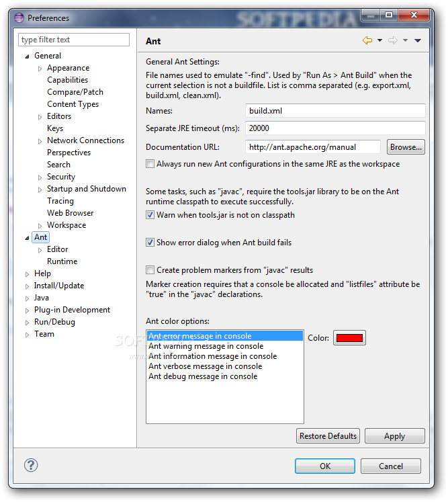Click the forward navigation arrow icon

point(393,40)
